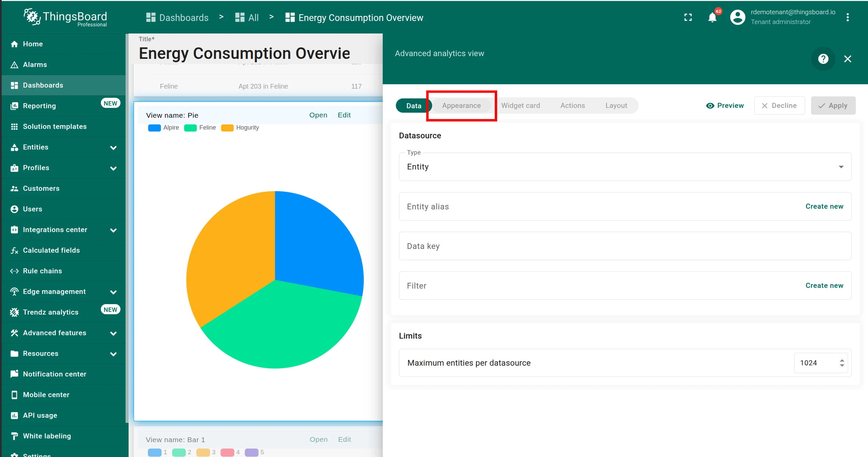The width and height of the screenshot is (868, 457).
Task: Open Rule chains page
Action: (63, 271)
